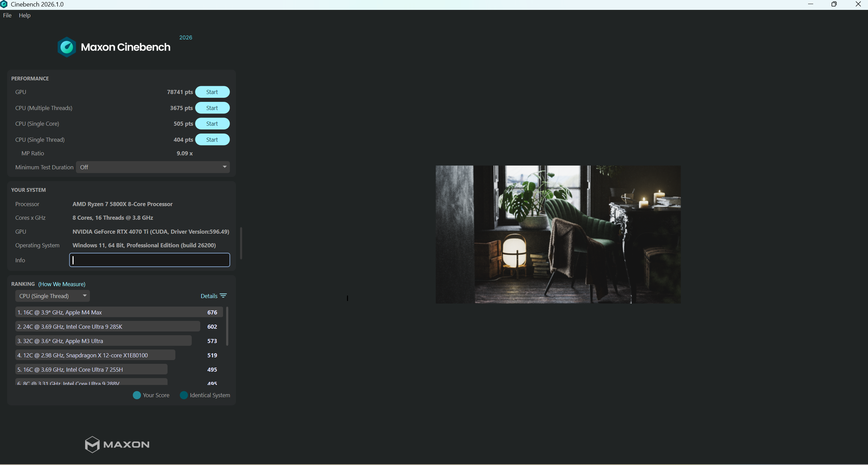Click the NVIDIA GeForce RTX 4070 Ti text
868x465 pixels.
pyautogui.click(x=151, y=232)
